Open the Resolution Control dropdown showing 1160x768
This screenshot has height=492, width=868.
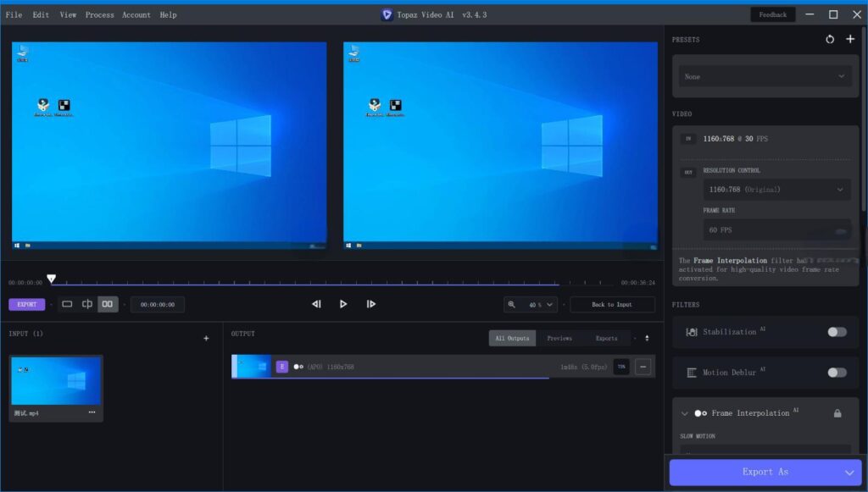pos(776,189)
